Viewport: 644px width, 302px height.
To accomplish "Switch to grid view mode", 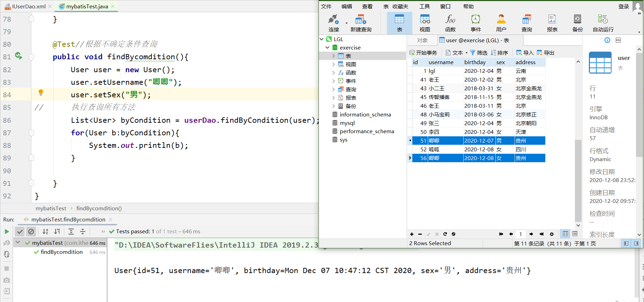I will click(x=566, y=234).
